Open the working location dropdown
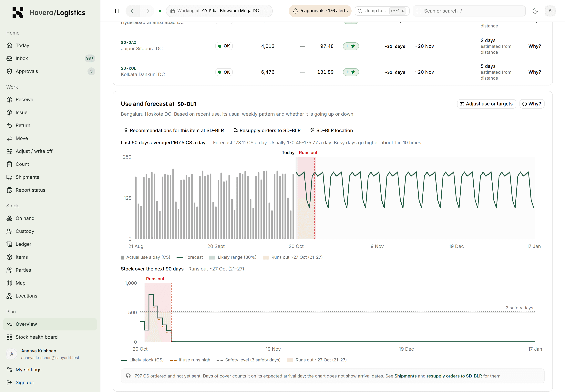Screen dimensions: 565x392 219,11
